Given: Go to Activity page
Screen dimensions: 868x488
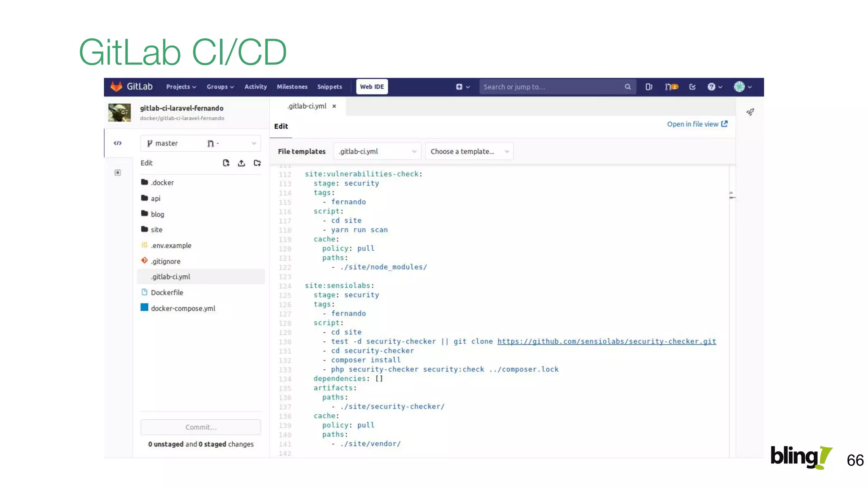Looking at the screenshot, I should click(x=256, y=87).
